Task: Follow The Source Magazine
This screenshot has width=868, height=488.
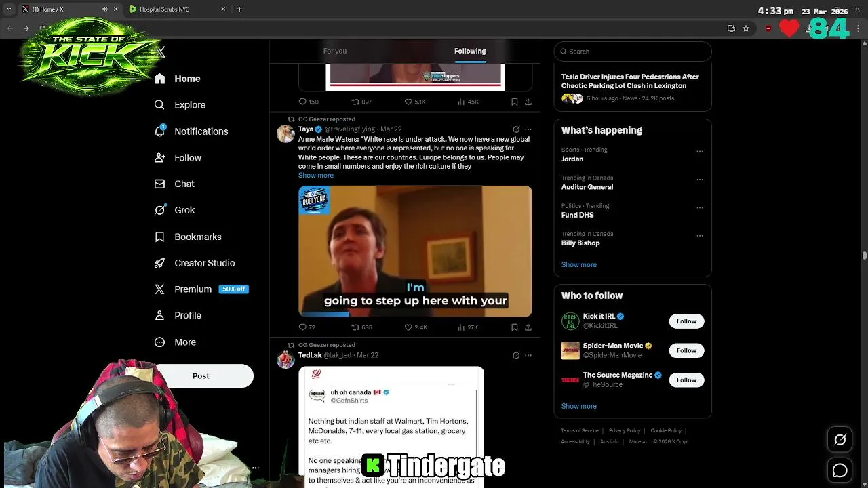Action: 686,380
